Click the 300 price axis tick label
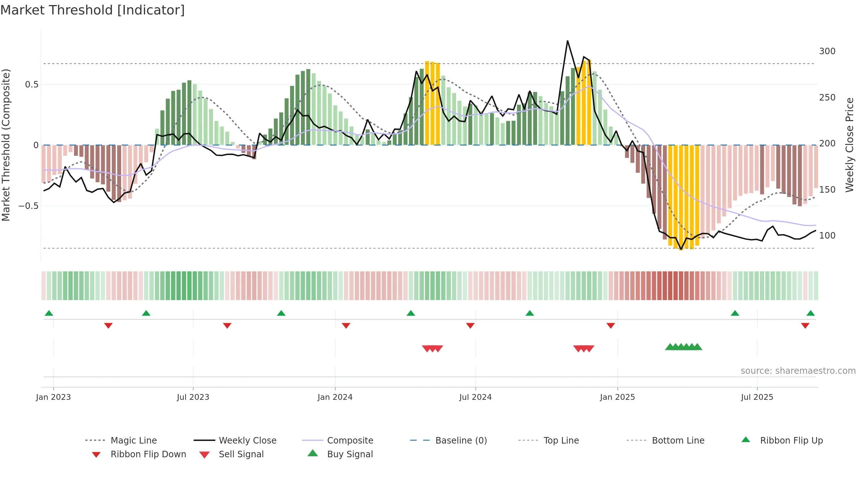The width and height of the screenshot is (868, 488). (827, 51)
